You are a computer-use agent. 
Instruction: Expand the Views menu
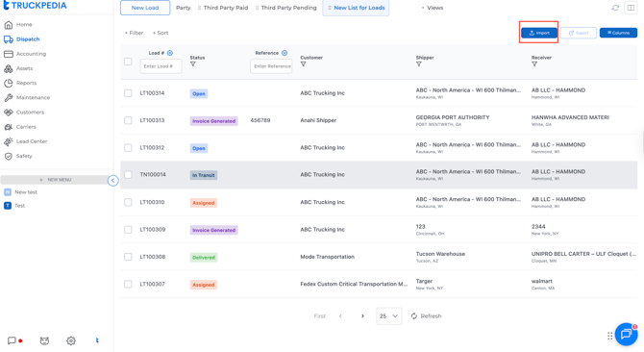click(x=433, y=8)
